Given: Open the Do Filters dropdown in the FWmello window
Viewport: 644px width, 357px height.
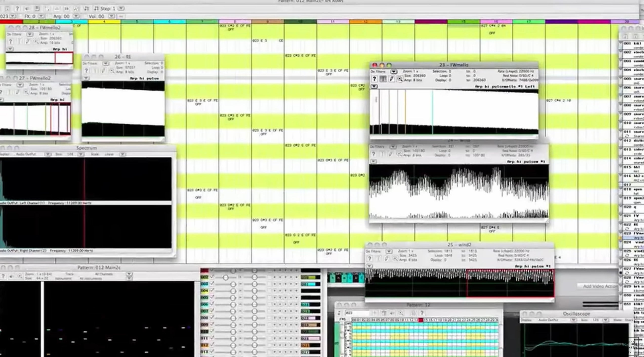Looking at the screenshot, I should pos(394,71).
